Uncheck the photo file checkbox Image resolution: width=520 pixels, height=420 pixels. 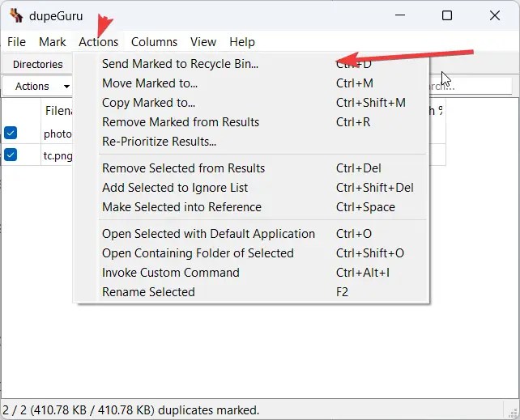coord(11,133)
